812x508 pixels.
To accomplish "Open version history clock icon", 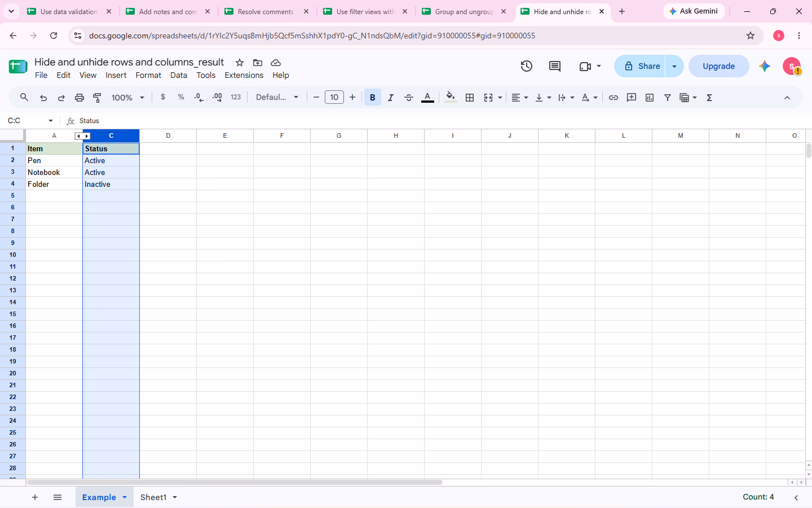I will (527, 66).
